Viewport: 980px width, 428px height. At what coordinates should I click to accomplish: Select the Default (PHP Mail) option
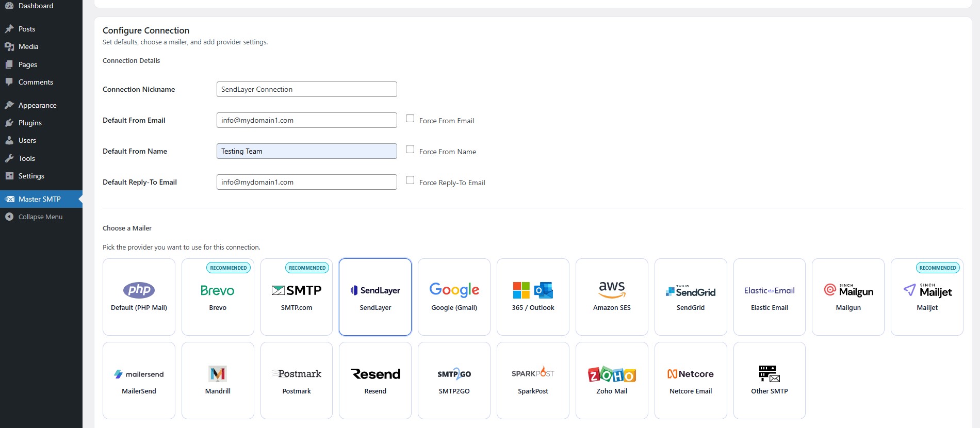coord(139,297)
